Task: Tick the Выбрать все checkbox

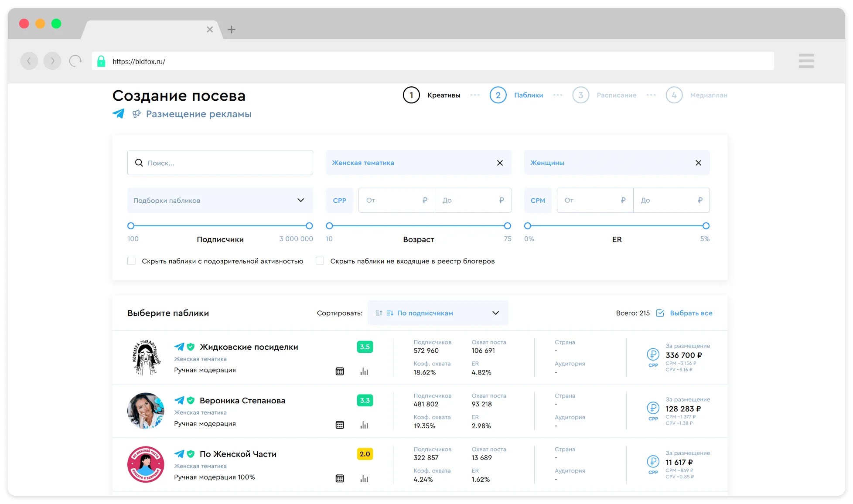Action: point(660,313)
